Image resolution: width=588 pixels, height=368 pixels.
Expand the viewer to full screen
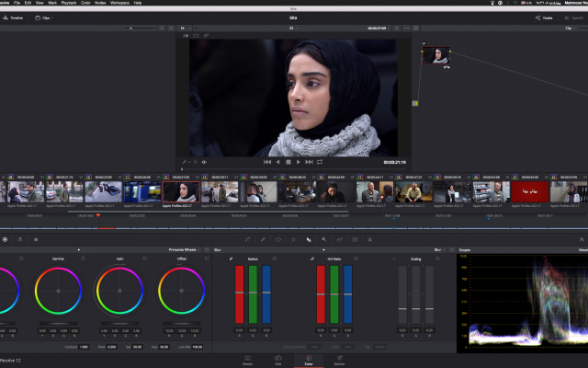point(397,29)
